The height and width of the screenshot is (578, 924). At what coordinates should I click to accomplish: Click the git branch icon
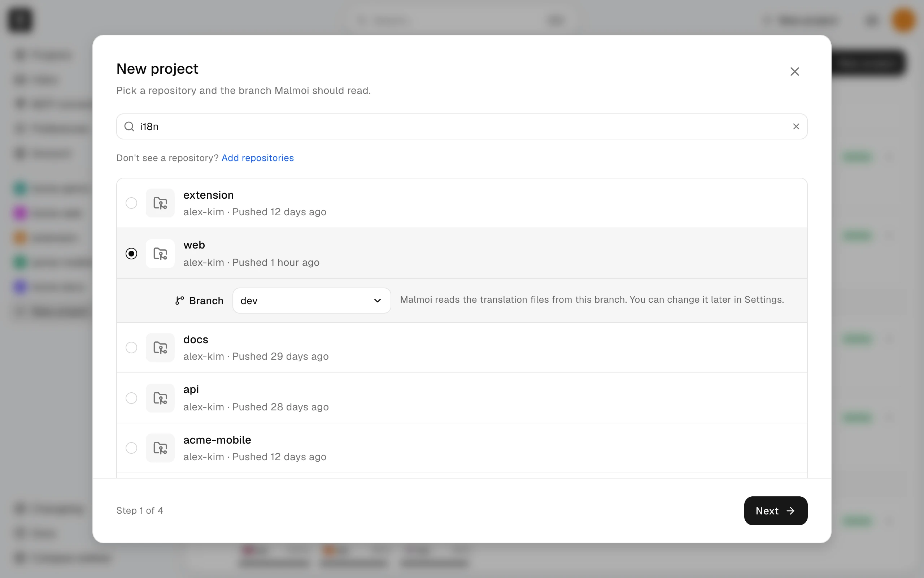[179, 301]
